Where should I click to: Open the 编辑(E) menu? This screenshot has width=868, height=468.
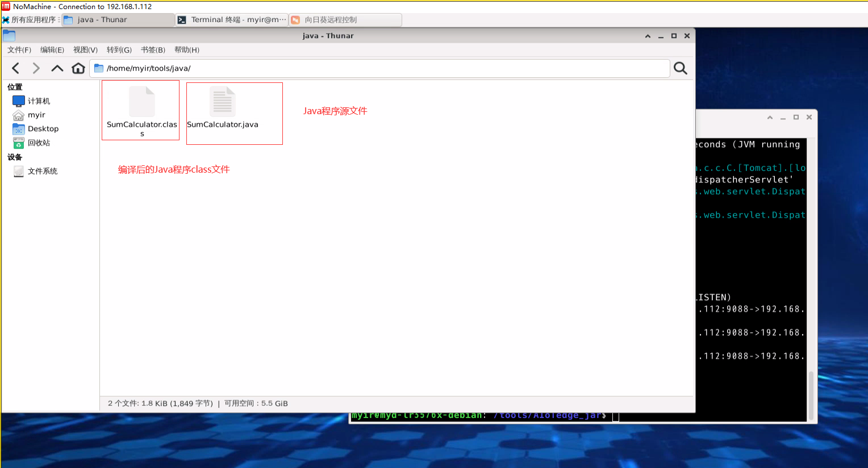pyautogui.click(x=52, y=50)
